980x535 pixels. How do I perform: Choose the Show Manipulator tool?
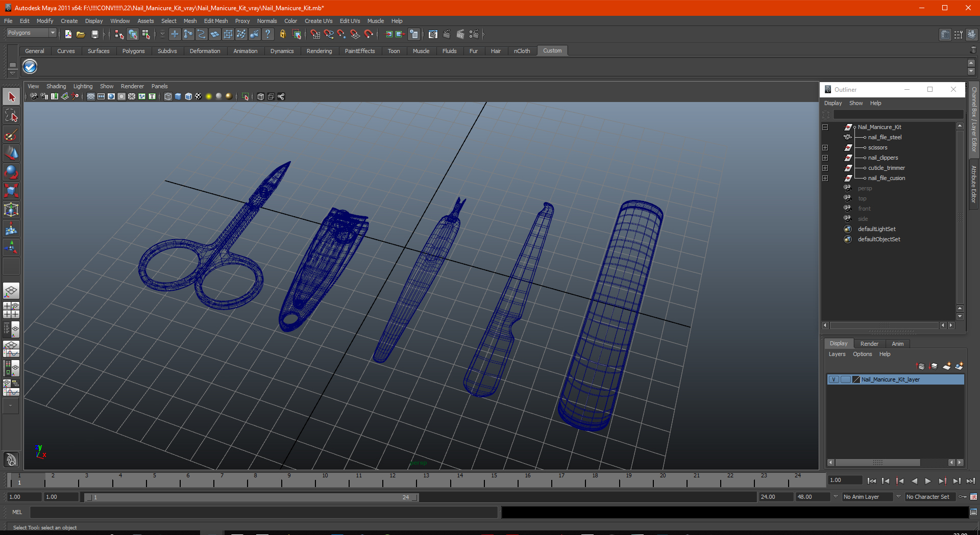click(11, 248)
